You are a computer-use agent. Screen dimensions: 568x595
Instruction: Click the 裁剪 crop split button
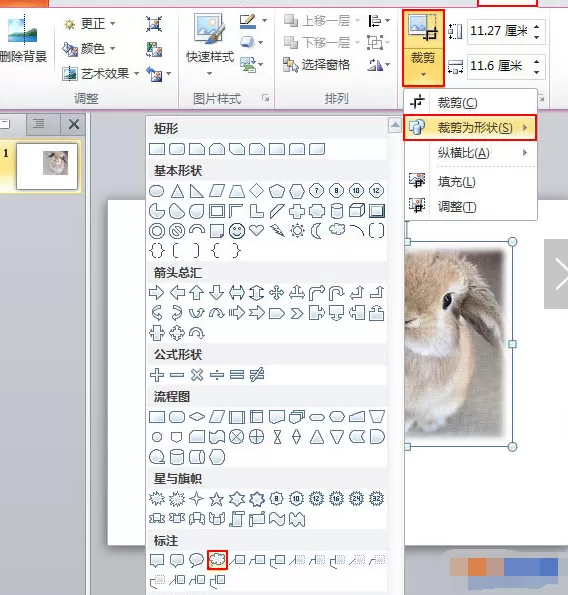[x=423, y=48]
